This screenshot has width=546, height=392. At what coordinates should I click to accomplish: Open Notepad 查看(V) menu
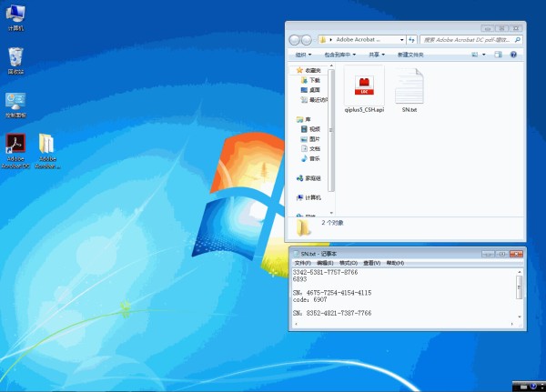(x=372, y=263)
